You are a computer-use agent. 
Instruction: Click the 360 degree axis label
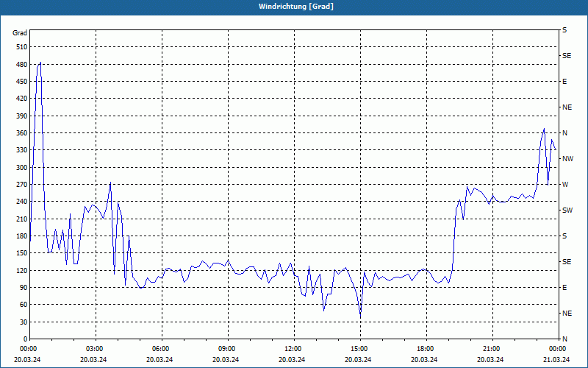click(22, 133)
